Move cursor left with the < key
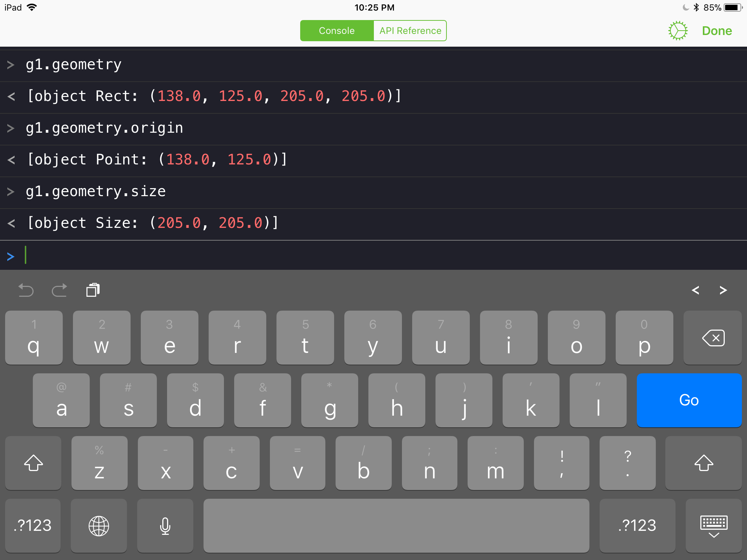This screenshot has width=747, height=560. (695, 290)
